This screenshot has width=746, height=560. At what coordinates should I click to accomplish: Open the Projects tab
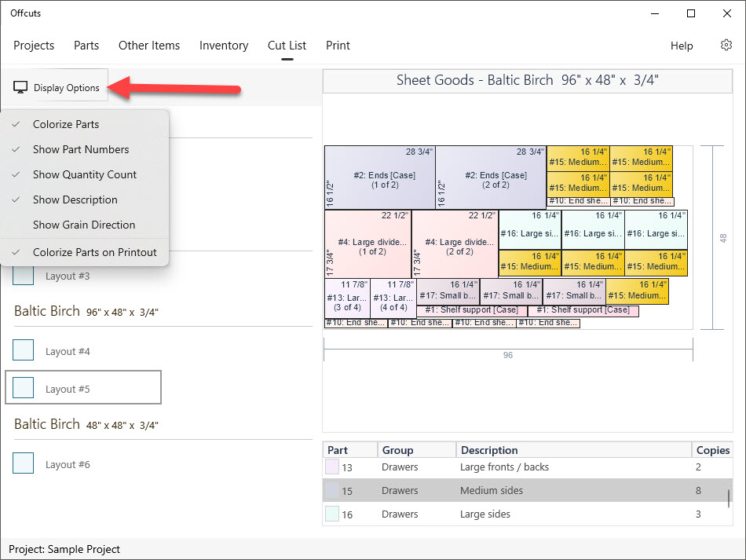(34, 46)
